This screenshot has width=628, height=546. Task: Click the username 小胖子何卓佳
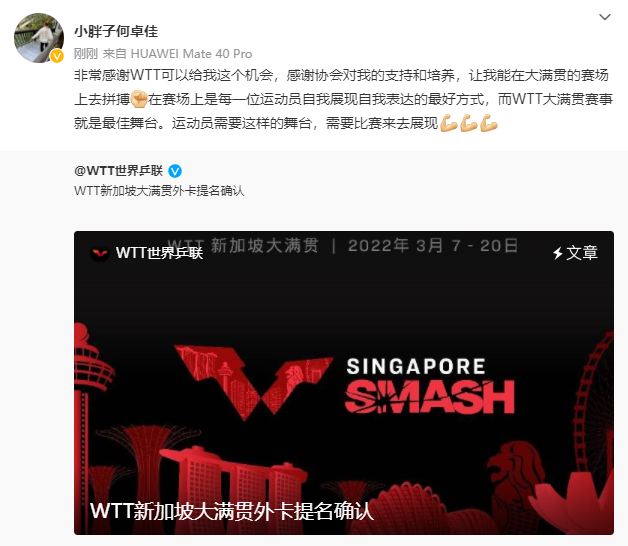click(116, 31)
